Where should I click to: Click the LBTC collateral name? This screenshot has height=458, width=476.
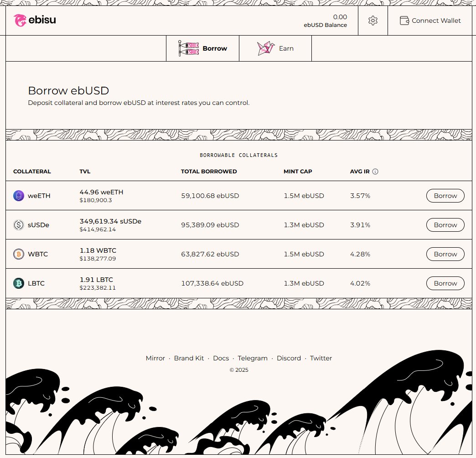coord(36,283)
